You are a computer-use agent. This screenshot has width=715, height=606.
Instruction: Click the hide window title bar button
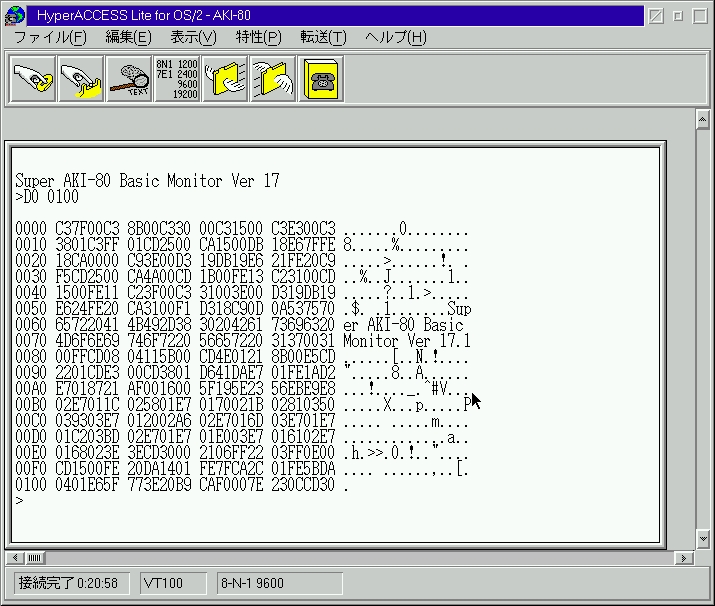tap(656, 16)
